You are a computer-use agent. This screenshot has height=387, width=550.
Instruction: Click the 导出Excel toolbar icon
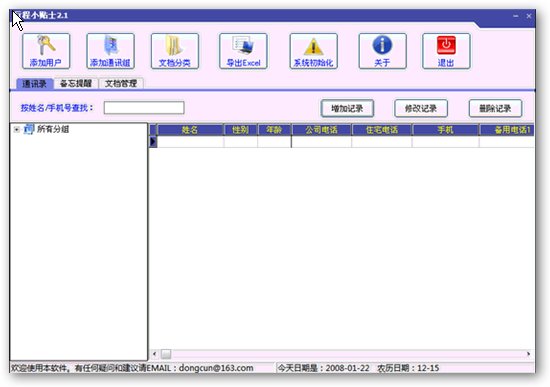pos(243,45)
